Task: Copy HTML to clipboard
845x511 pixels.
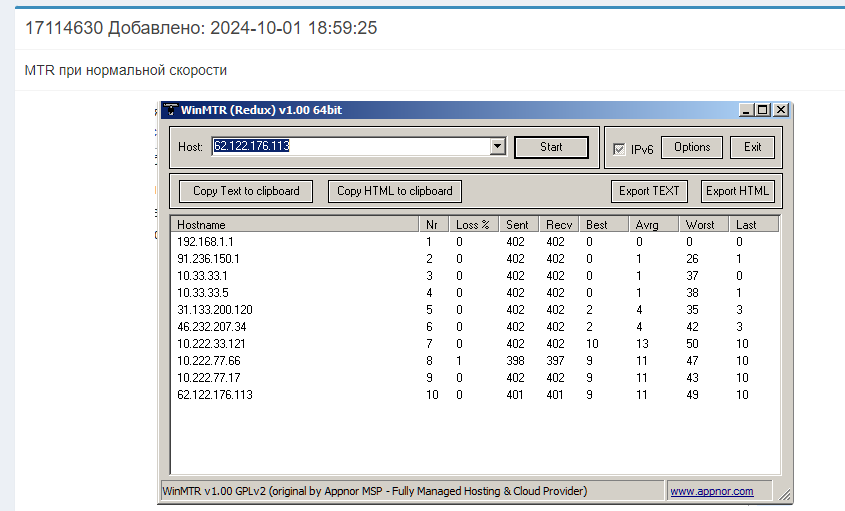Action: [x=394, y=191]
